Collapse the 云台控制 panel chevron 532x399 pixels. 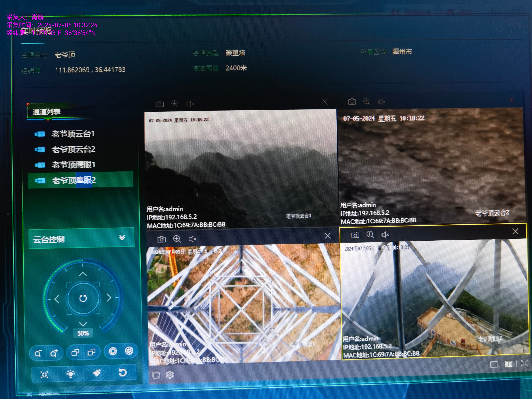(122, 238)
